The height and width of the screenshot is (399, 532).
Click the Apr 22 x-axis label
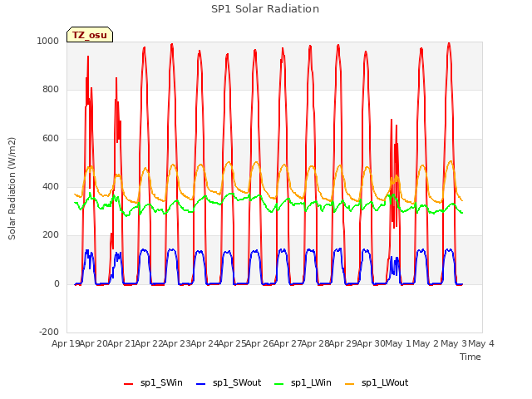click(x=150, y=343)
